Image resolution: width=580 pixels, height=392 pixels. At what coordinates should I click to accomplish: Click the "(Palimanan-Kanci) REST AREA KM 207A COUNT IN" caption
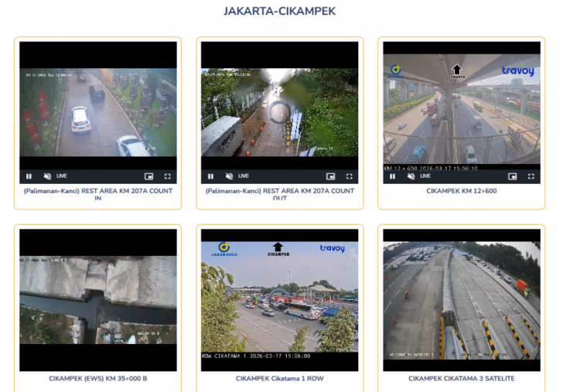(98, 194)
